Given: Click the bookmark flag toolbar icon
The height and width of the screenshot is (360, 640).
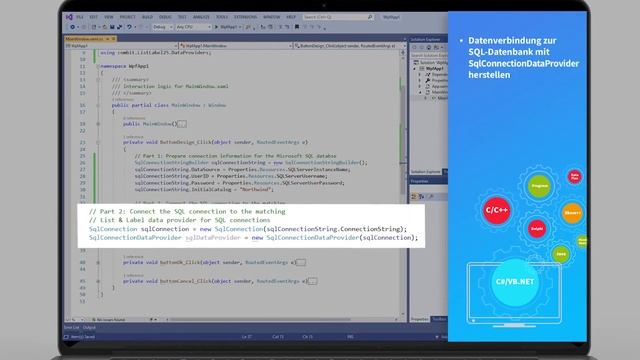Looking at the screenshot, I should (297, 27).
